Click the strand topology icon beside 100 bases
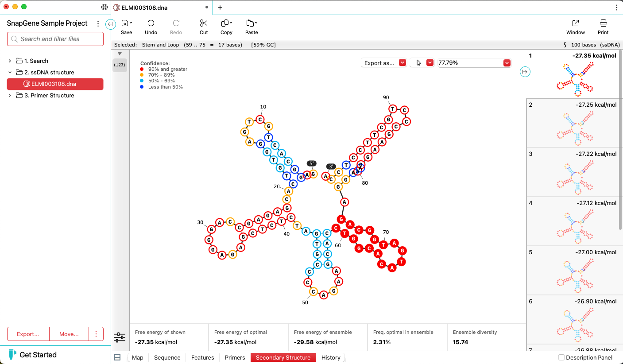Image resolution: width=623 pixels, height=364 pixels. 565,45
